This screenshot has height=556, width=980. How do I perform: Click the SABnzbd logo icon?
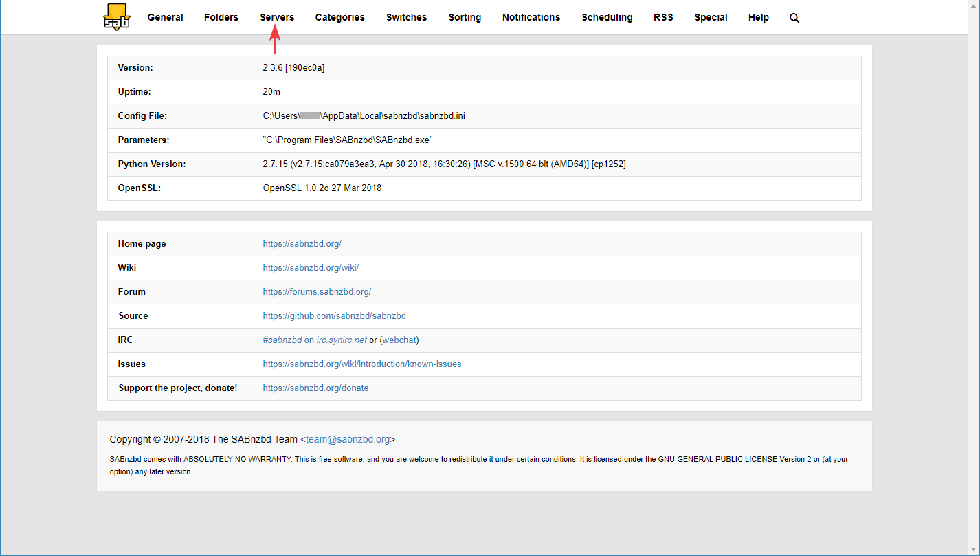[x=116, y=17]
